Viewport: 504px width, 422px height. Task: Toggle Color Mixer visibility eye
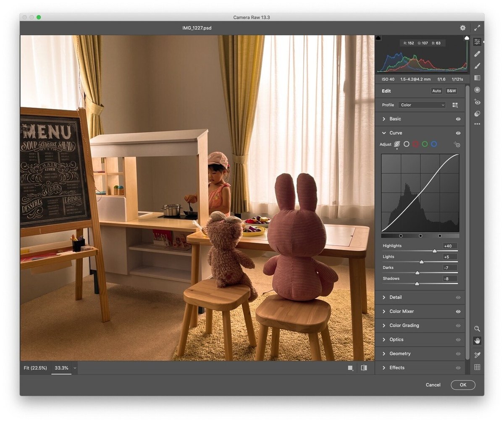coord(458,312)
